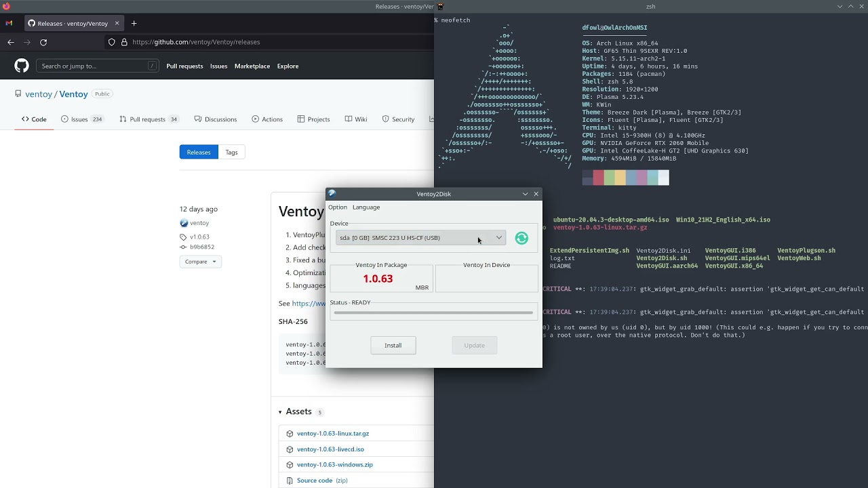The width and height of the screenshot is (868, 488).
Task: Switch to the Actions repository tab
Action: [x=267, y=119]
